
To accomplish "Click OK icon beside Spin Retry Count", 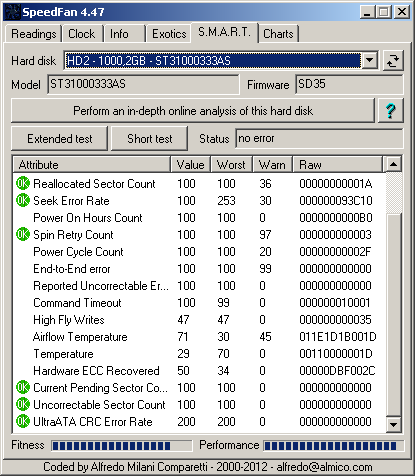I will point(23,234).
